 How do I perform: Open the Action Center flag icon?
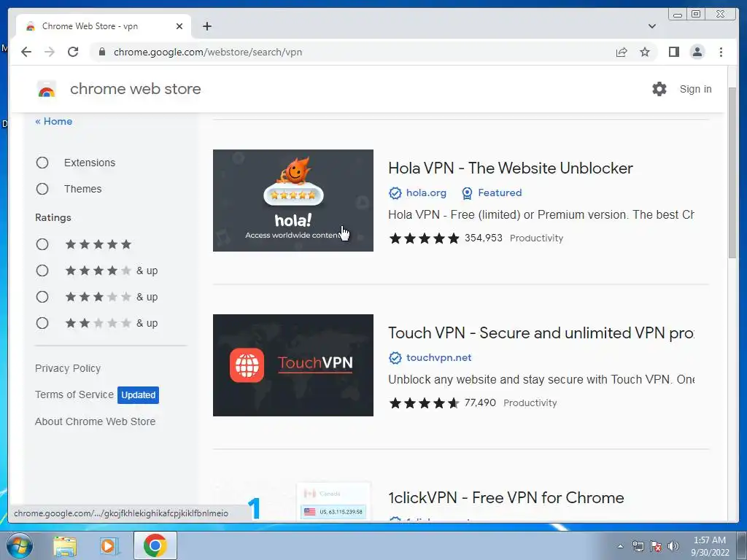pyautogui.click(x=656, y=546)
